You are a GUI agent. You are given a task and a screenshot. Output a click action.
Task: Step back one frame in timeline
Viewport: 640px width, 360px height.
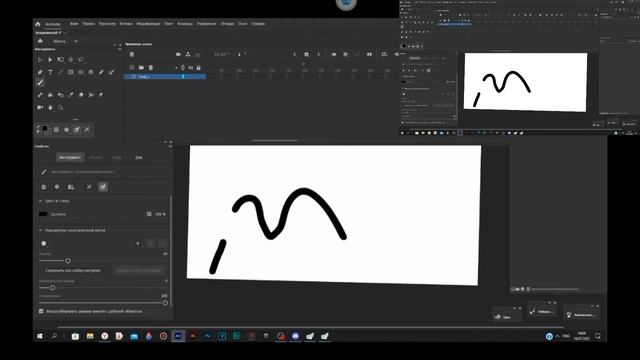(x=294, y=54)
